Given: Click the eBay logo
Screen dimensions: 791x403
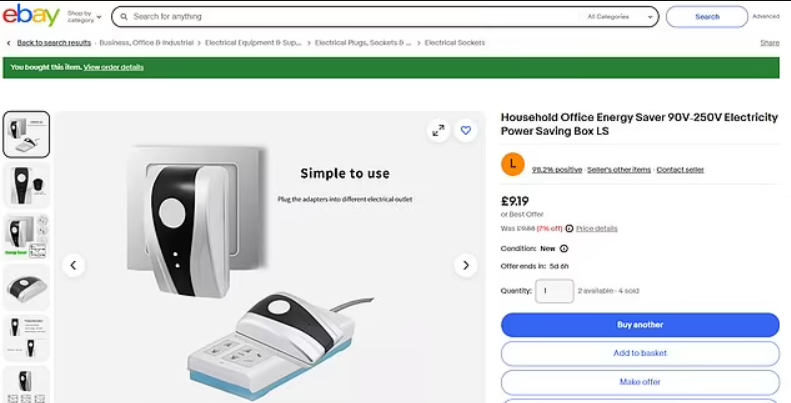Looking at the screenshot, I should coord(31,16).
